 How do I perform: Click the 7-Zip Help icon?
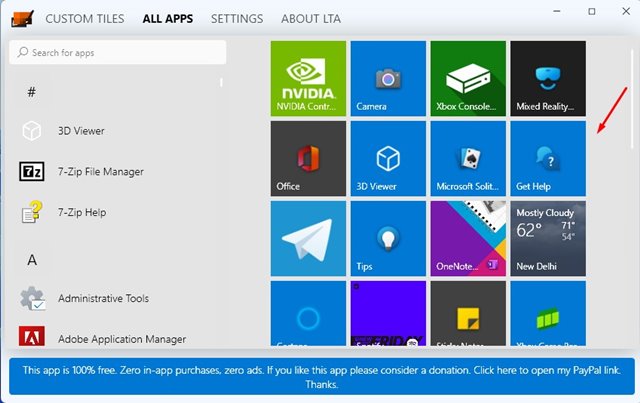tap(32, 212)
